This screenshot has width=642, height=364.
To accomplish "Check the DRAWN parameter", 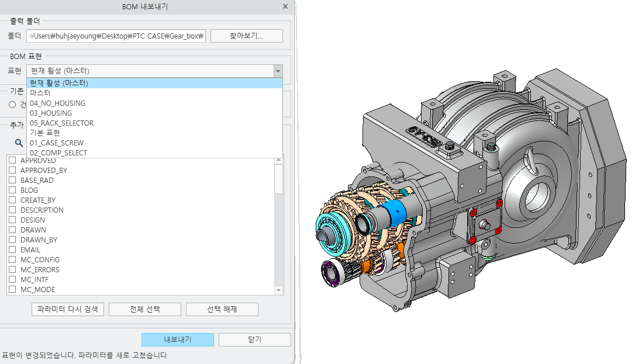I will pyautogui.click(x=12, y=230).
